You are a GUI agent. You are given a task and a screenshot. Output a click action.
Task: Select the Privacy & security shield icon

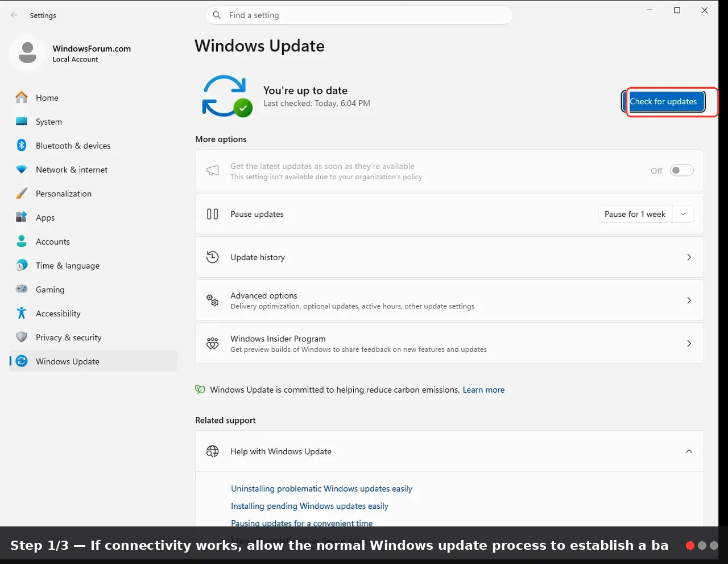[22, 337]
